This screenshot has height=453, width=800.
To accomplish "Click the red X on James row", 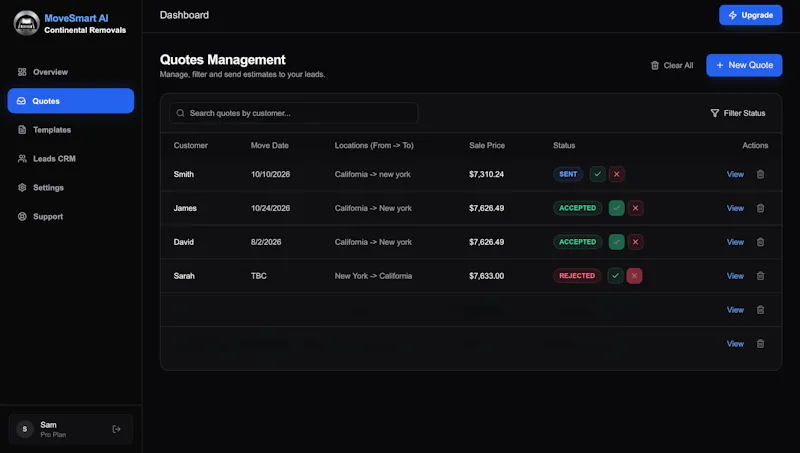I will [635, 208].
